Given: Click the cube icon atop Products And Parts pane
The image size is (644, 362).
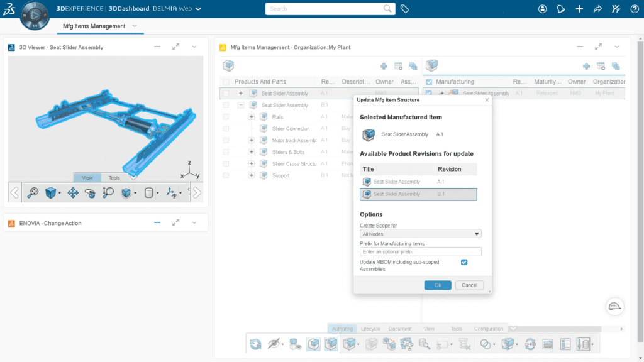Looking at the screenshot, I should (x=228, y=65).
